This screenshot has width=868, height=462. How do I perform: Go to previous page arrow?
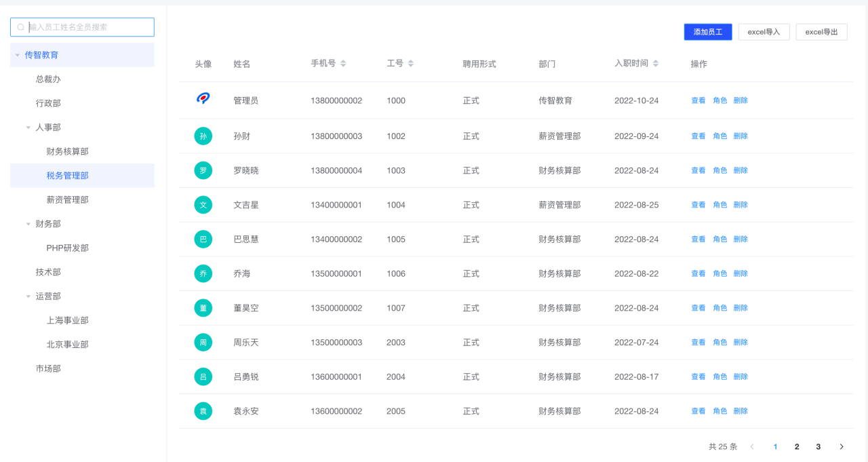pyautogui.click(x=752, y=446)
